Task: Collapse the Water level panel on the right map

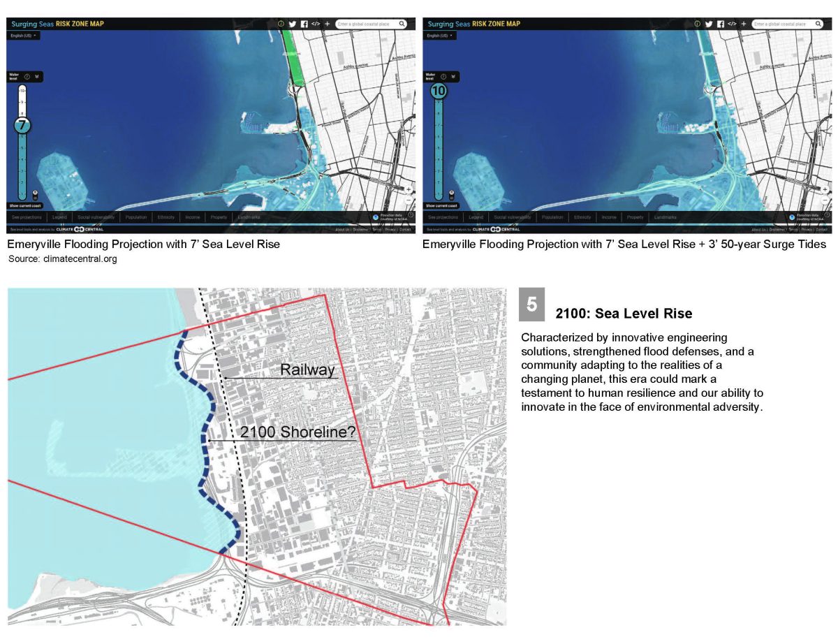Action: point(453,77)
